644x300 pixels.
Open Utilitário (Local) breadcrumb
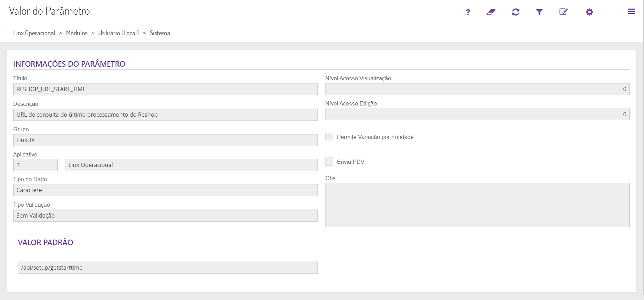[119, 33]
